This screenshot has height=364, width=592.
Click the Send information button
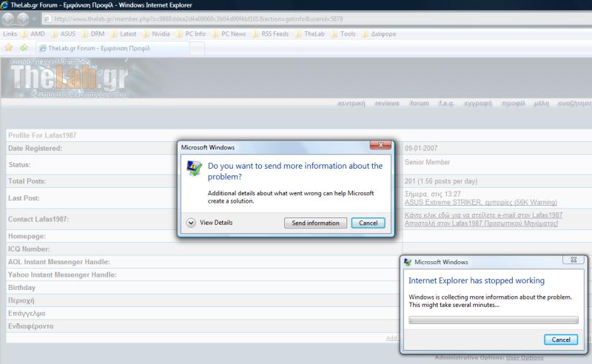(x=315, y=223)
